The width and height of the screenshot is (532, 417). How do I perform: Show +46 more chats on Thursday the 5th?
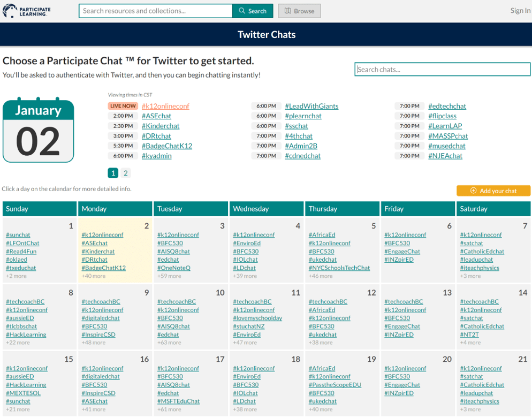320,276
